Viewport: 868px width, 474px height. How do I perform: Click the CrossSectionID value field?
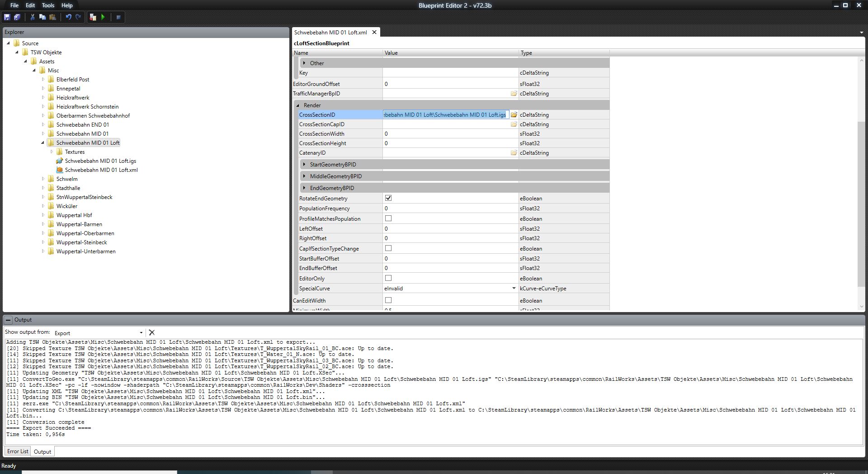tap(446, 115)
